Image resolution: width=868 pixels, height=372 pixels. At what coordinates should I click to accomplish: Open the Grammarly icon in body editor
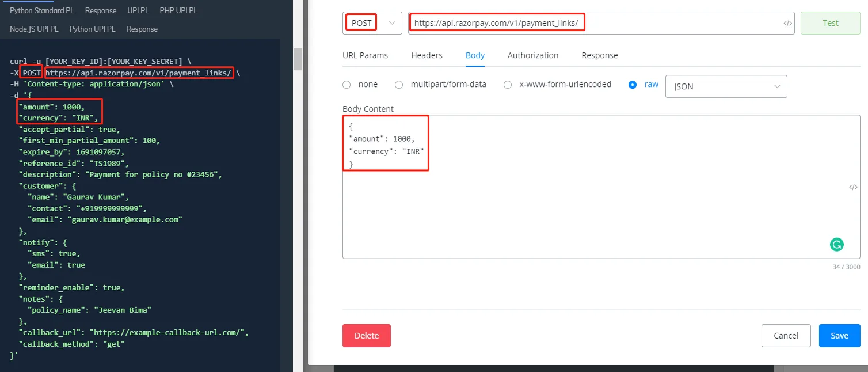pyautogui.click(x=836, y=245)
